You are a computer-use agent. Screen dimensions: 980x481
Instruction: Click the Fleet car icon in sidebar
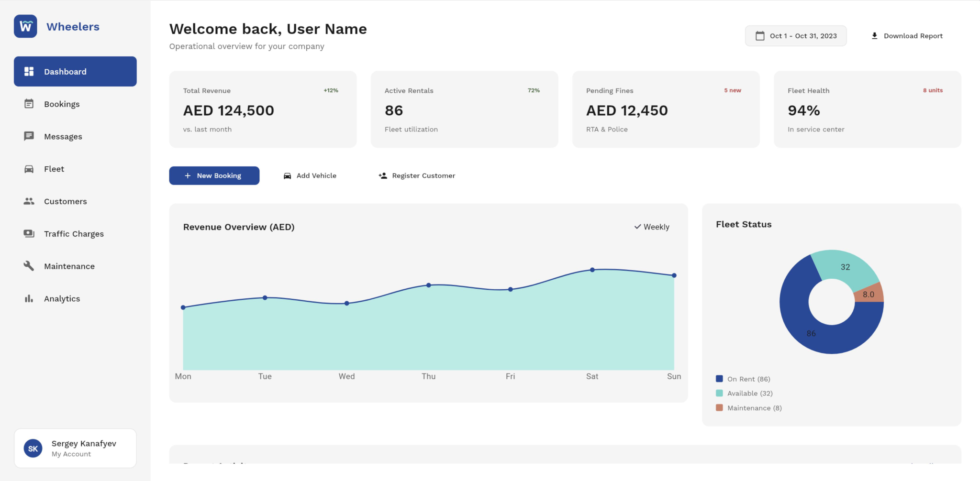pyautogui.click(x=29, y=169)
